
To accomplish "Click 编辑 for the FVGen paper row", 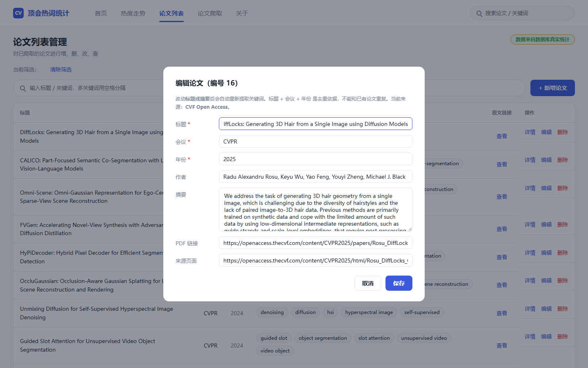I will [x=546, y=224].
